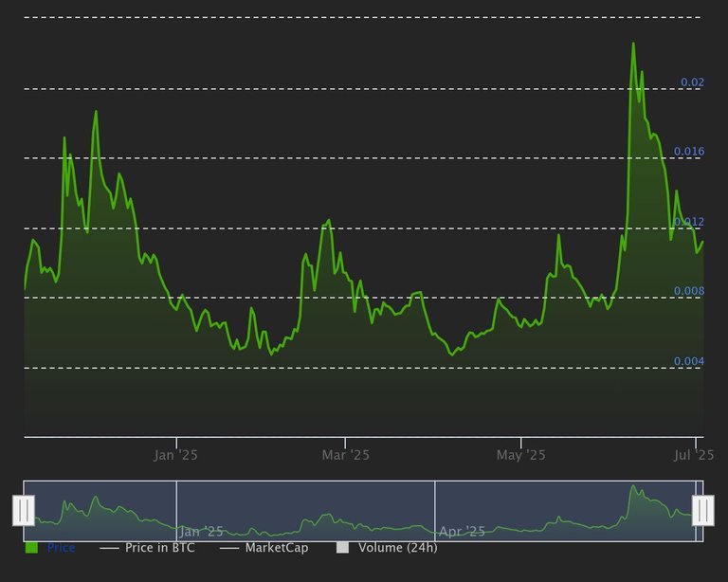The height and width of the screenshot is (582, 728).
Task: Click the Jul '25 x-axis label
Action: [x=694, y=455]
